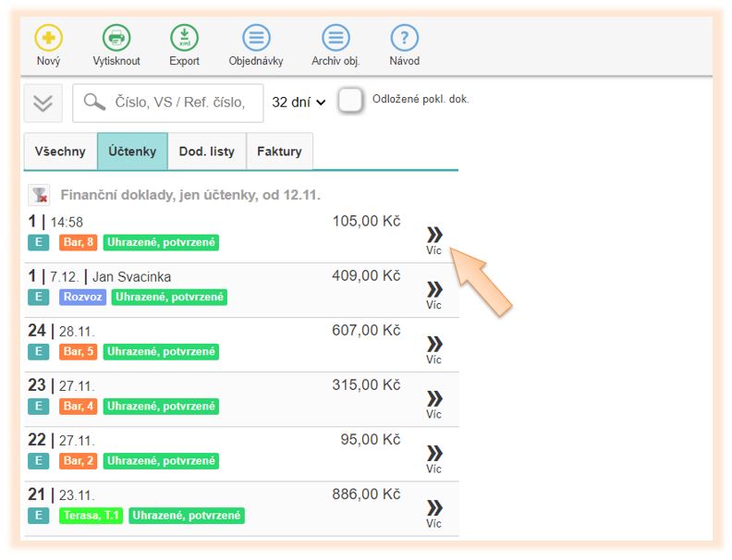Type in the Číslo, VS / Ref. číslo field
732x560 pixels.
coord(180,103)
